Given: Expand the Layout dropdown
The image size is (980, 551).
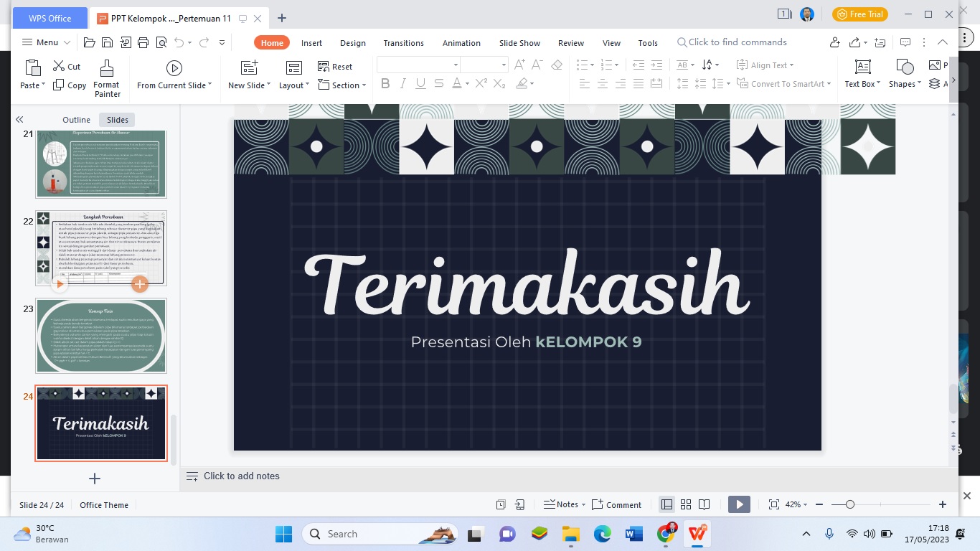Looking at the screenshot, I should (293, 85).
